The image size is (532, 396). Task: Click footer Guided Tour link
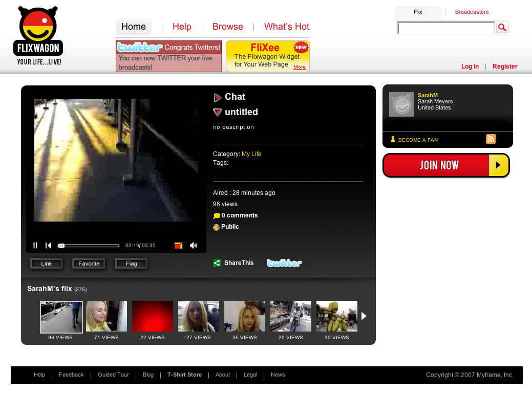point(113,375)
